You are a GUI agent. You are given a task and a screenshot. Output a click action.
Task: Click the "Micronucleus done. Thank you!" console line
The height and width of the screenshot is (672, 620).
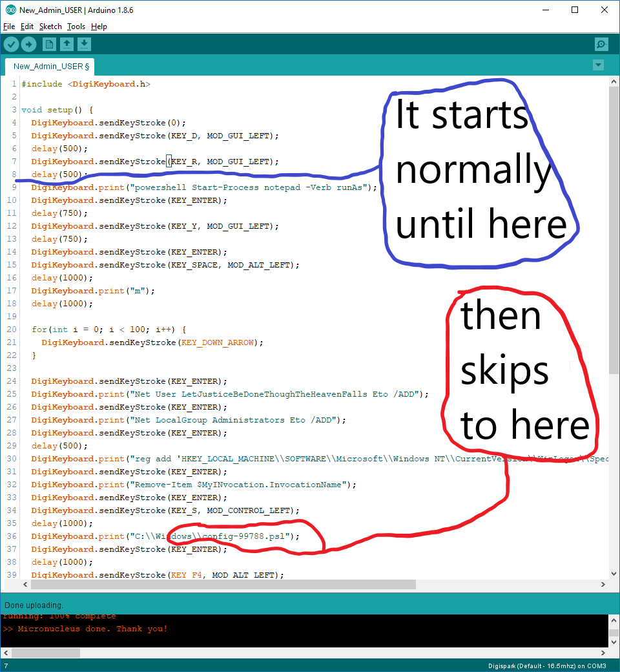coord(85,629)
